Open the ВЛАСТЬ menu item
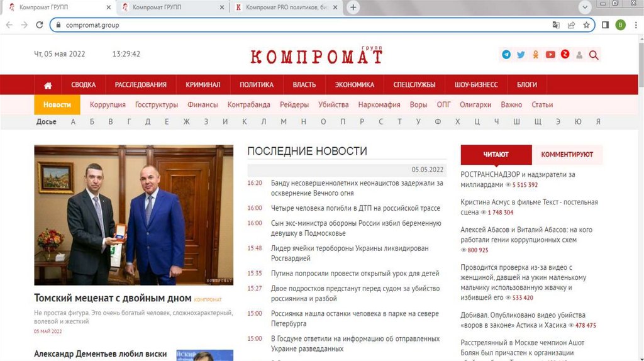 (x=304, y=85)
